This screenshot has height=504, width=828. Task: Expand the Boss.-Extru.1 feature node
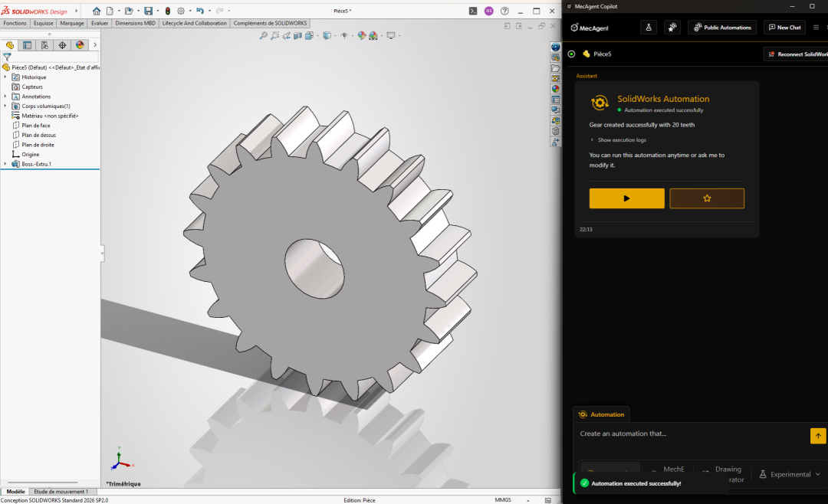pyautogui.click(x=5, y=164)
